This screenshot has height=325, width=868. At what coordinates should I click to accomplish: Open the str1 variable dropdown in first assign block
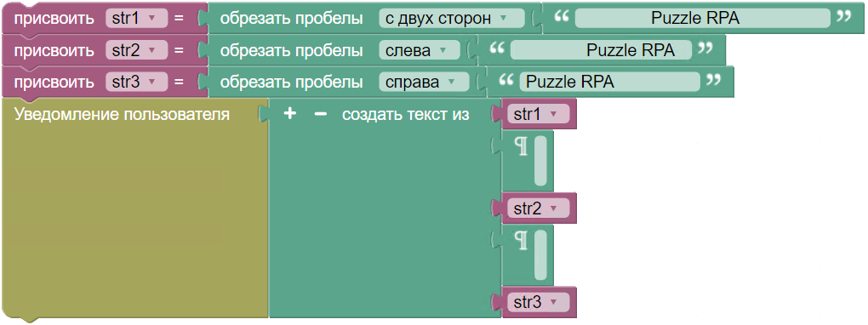point(137,18)
